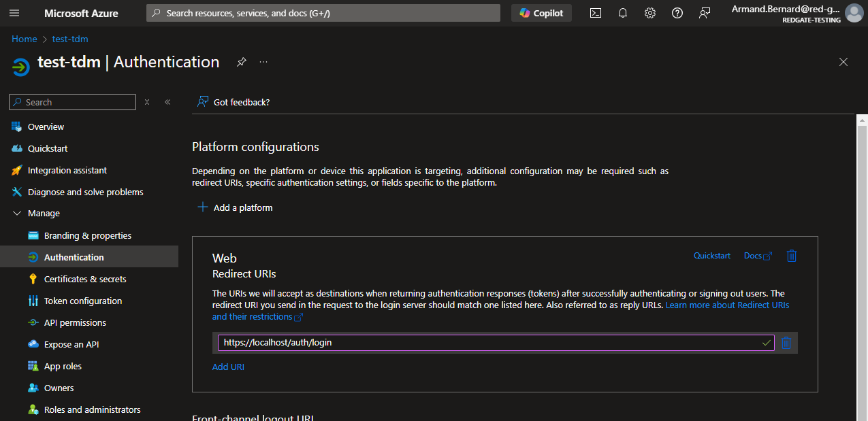Image resolution: width=868 pixels, height=421 pixels.
Task: Open the notifications bell
Action: pyautogui.click(x=623, y=13)
